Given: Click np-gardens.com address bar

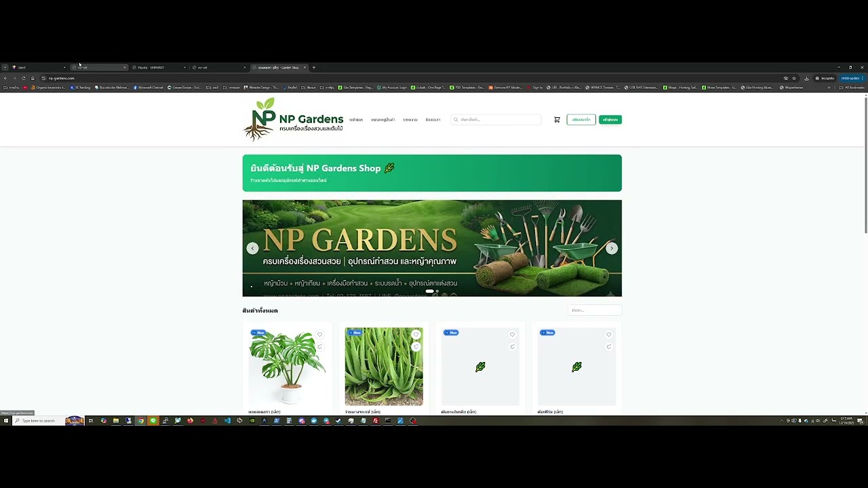Looking at the screenshot, I should [407, 78].
